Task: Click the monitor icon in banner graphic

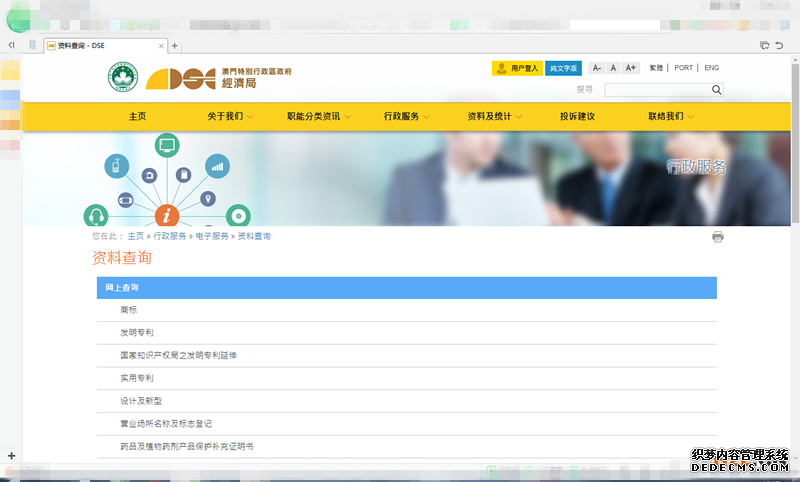Action: click(167, 145)
